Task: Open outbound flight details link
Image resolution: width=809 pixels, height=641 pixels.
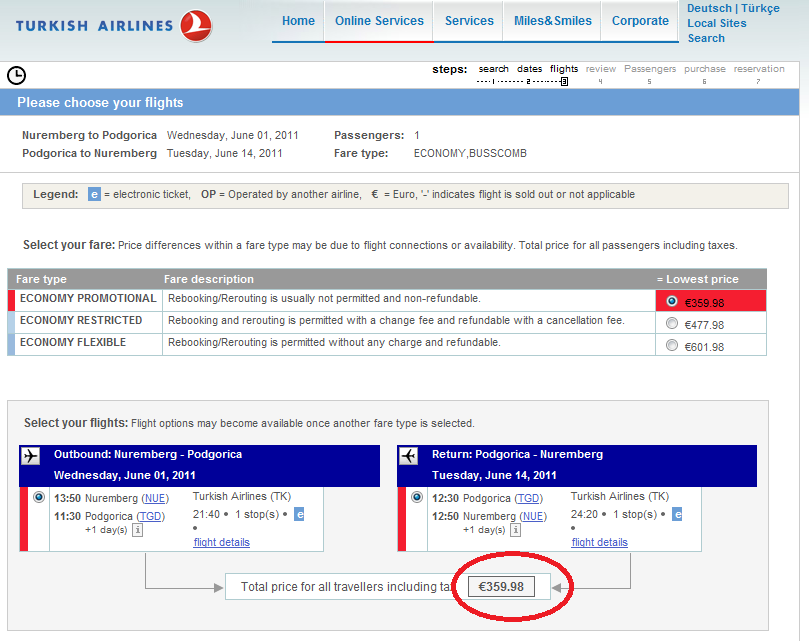Action: 221,542
